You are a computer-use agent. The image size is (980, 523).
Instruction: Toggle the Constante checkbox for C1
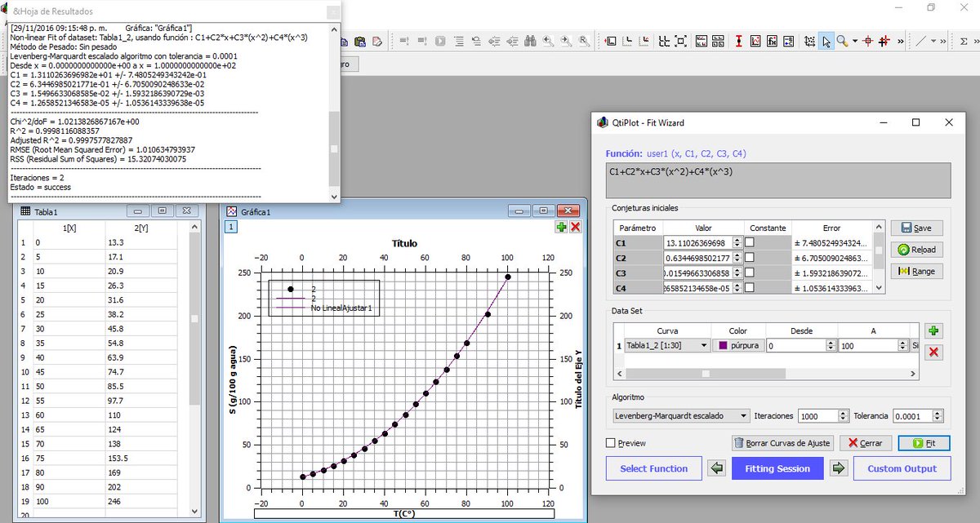tap(750, 243)
